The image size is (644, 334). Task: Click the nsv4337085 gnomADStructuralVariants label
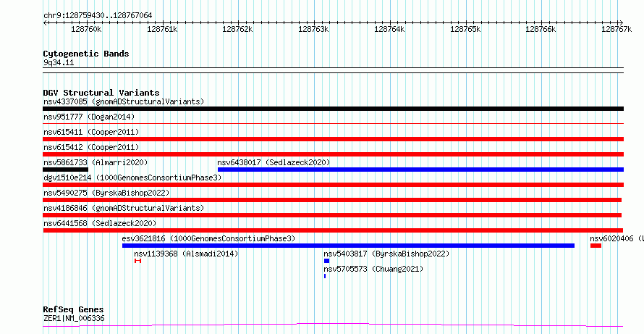[124, 101]
